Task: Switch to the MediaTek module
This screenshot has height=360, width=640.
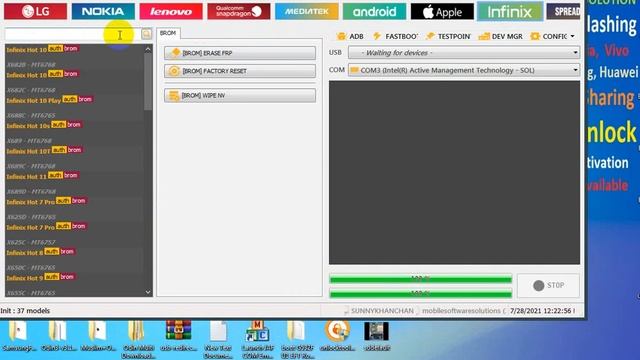Action: tap(307, 11)
